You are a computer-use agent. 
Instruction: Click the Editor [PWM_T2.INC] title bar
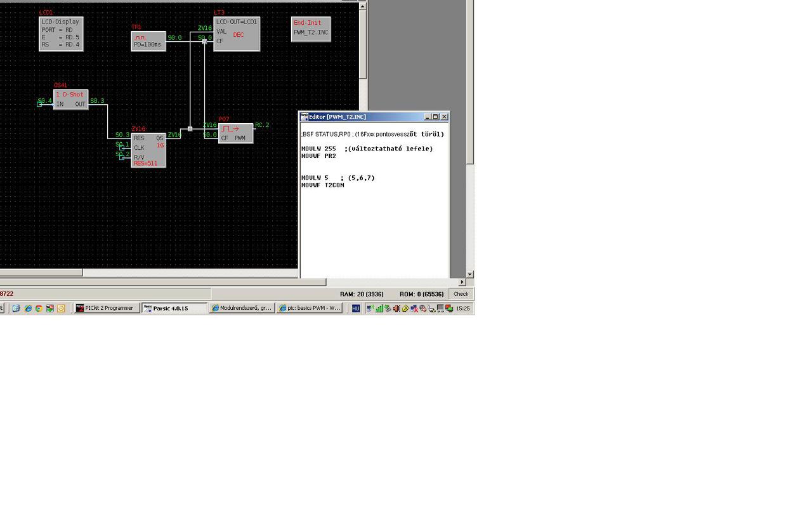[374, 117]
